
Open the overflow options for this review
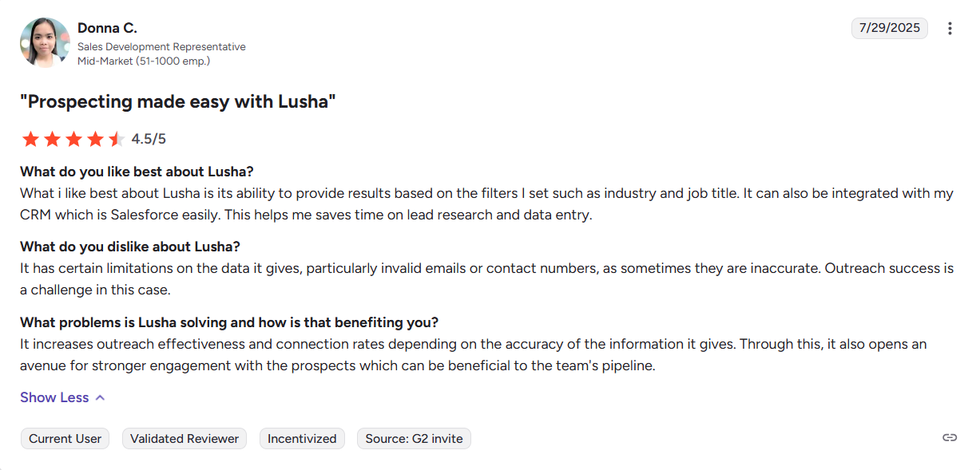(950, 28)
